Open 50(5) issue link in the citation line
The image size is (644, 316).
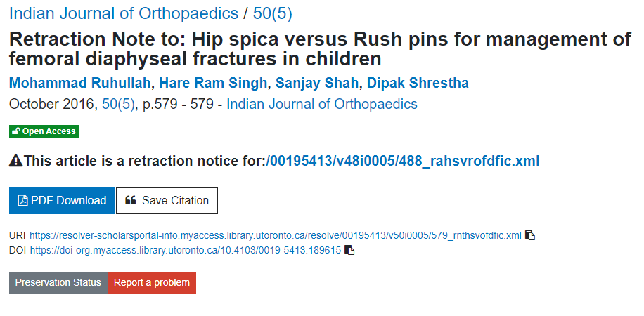[118, 104]
